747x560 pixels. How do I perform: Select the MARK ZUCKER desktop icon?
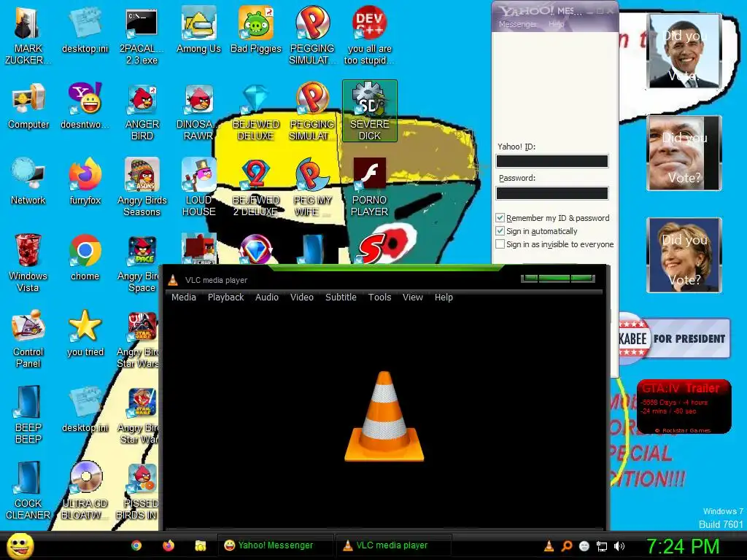(28, 36)
